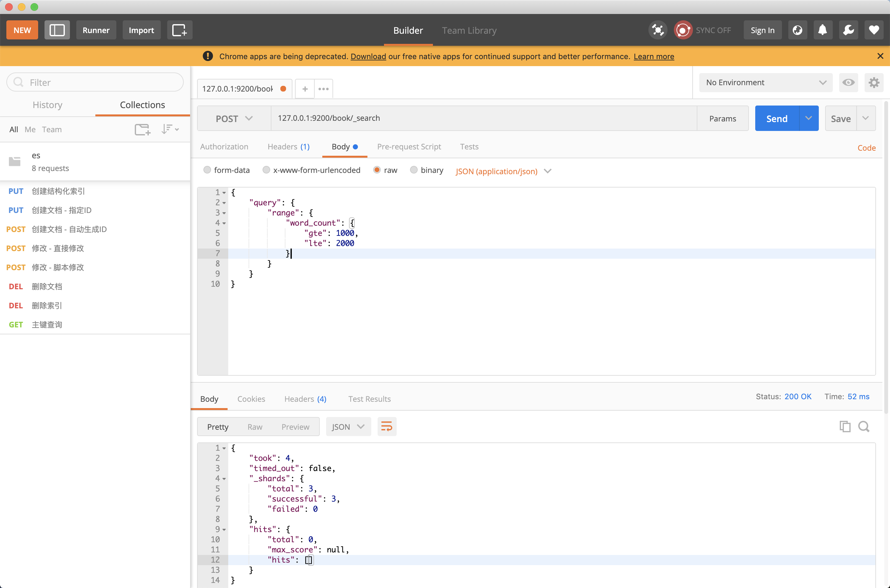890x588 pixels.
Task: Open the Pre-request Script tab
Action: click(x=409, y=147)
